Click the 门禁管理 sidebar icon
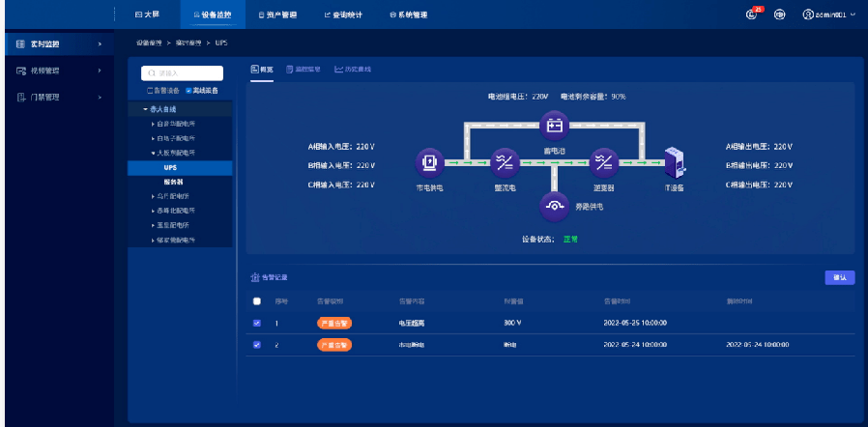Screen dimensions: 868x427 tap(20, 97)
